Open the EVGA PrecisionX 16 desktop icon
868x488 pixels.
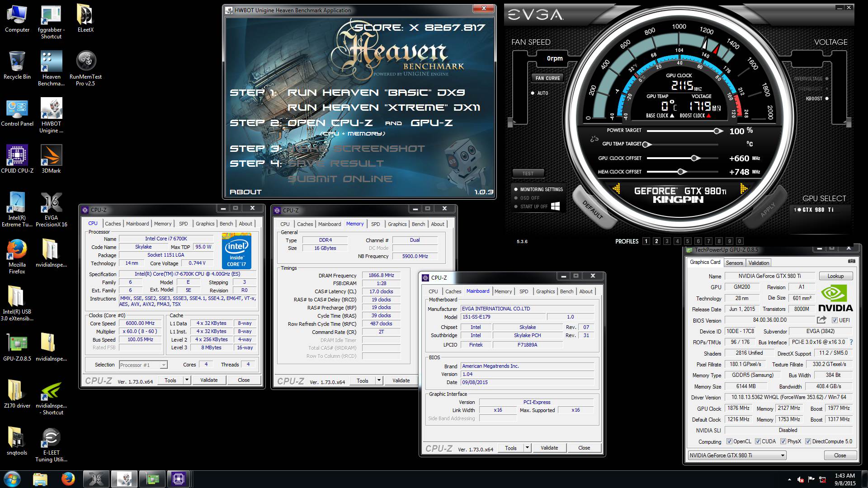pyautogui.click(x=51, y=209)
